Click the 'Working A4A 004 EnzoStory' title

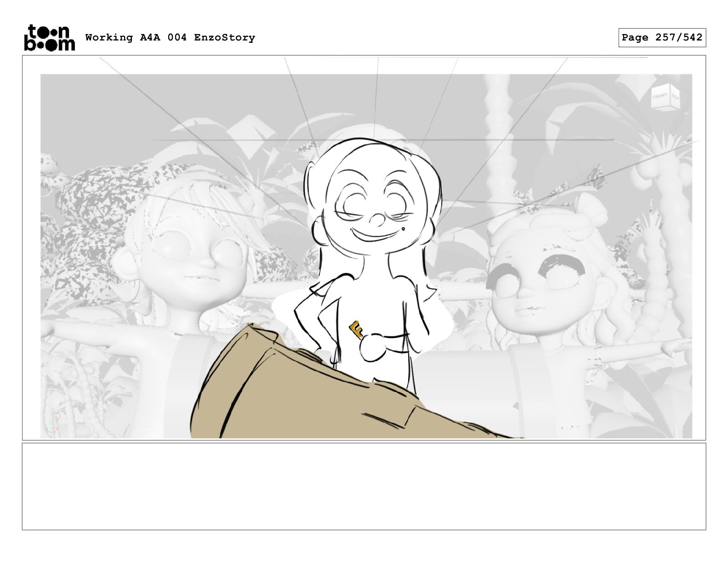click(x=170, y=38)
